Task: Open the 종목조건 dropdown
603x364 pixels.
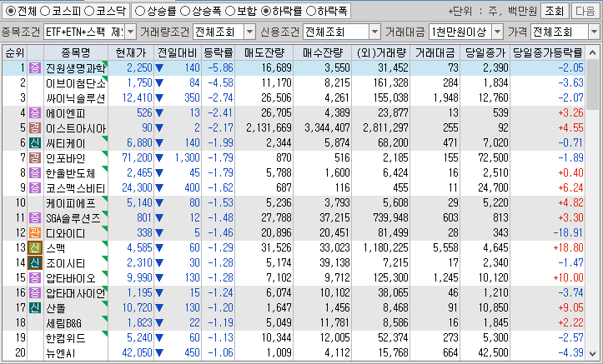Action: pyautogui.click(x=131, y=32)
